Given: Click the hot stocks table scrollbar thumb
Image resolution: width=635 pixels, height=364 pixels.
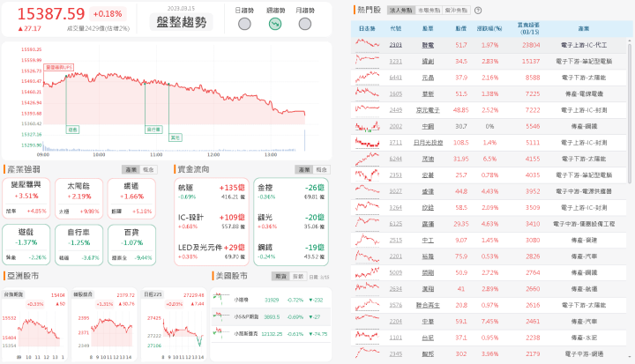Looking at the screenshot, I should point(630,113).
